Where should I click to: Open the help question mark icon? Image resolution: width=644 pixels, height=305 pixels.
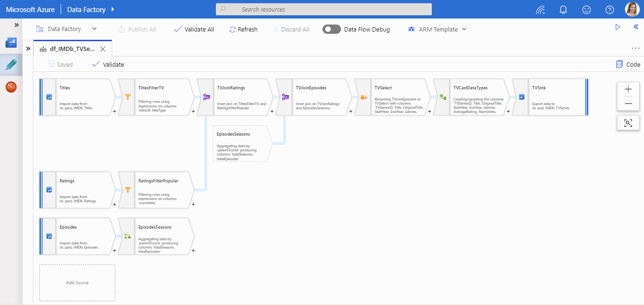[x=610, y=9]
